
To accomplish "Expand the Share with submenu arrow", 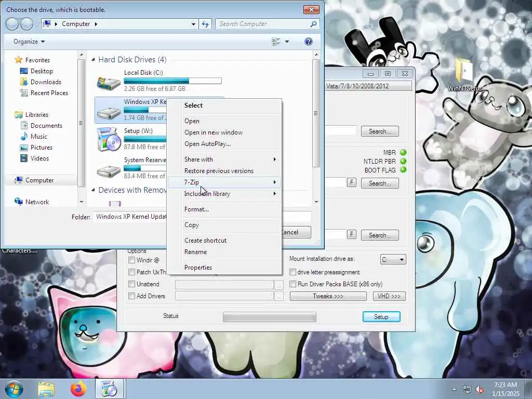I will pos(274,159).
